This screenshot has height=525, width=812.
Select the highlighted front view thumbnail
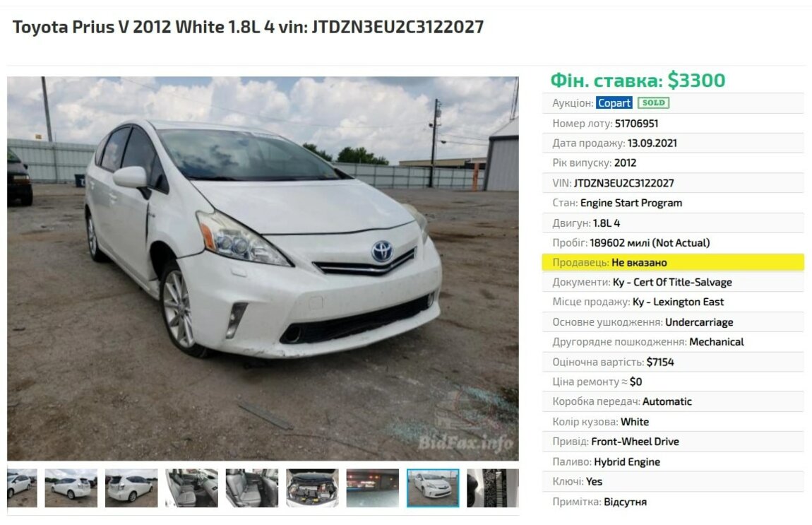[x=433, y=488]
